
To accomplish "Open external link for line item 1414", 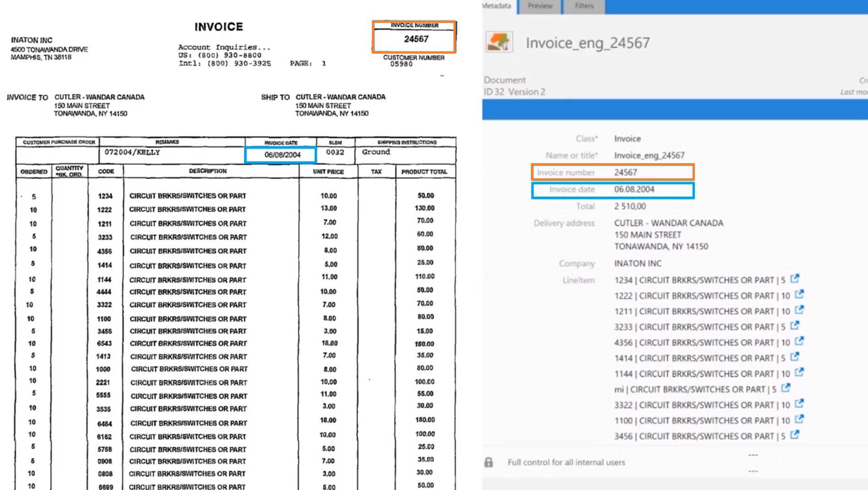I will [795, 357].
